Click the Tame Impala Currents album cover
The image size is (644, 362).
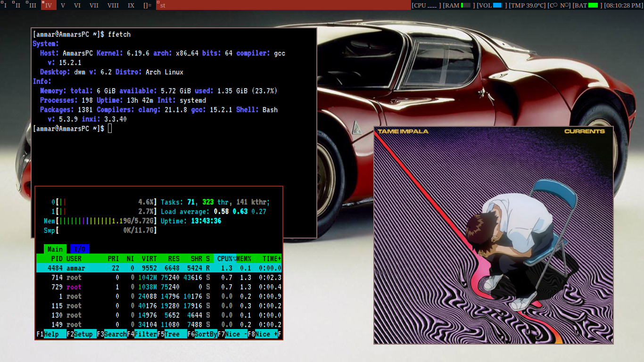pos(493,235)
